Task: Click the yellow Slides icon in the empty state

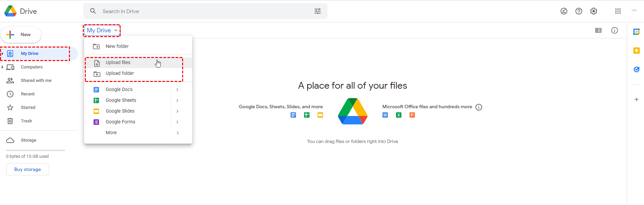Action: [320, 115]
